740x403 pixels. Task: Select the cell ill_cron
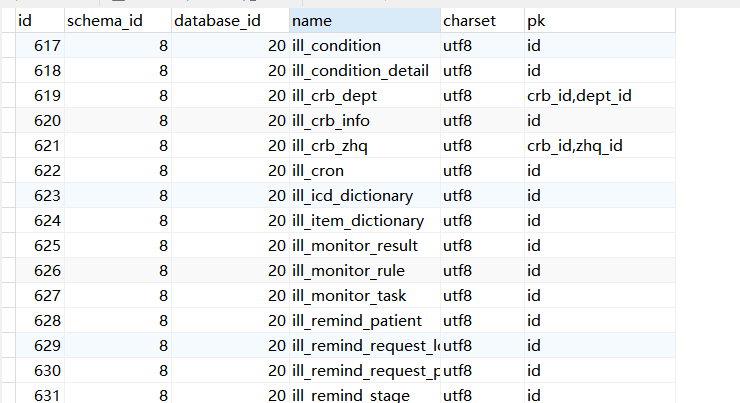coord(365,171)
